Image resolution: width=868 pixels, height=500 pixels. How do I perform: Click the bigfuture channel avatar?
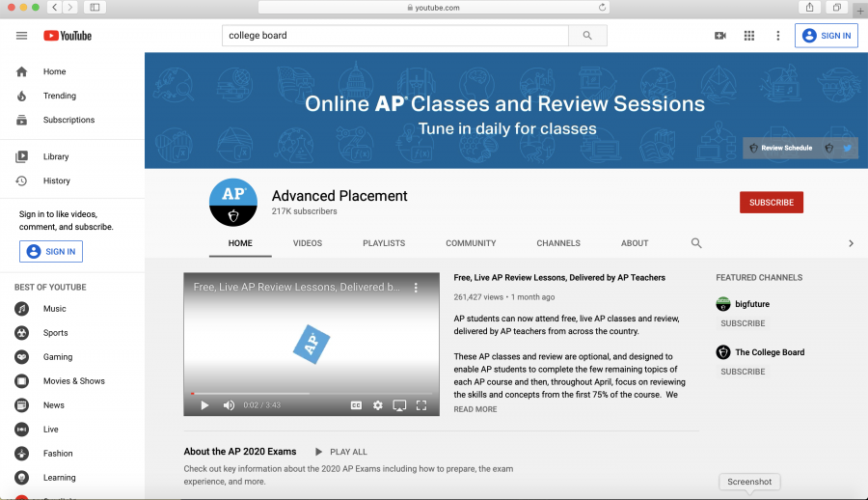723,304
